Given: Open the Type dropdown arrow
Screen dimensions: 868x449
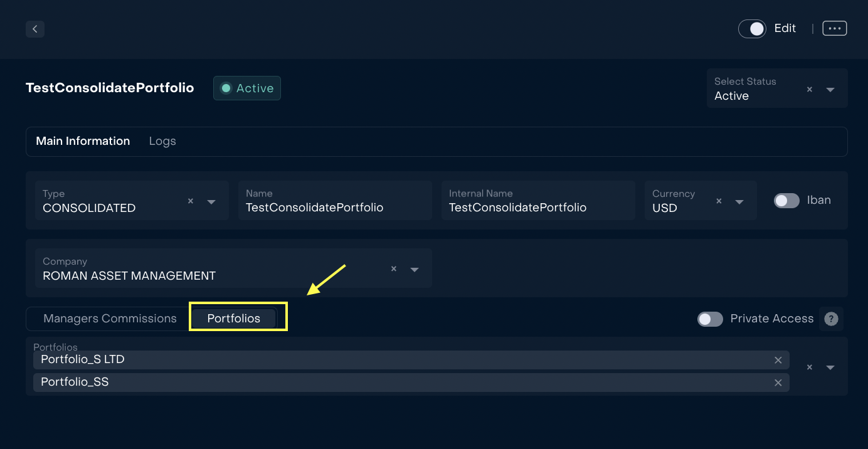Looking at the screenshot, I should pyautogui.click(x=211, y=202).
